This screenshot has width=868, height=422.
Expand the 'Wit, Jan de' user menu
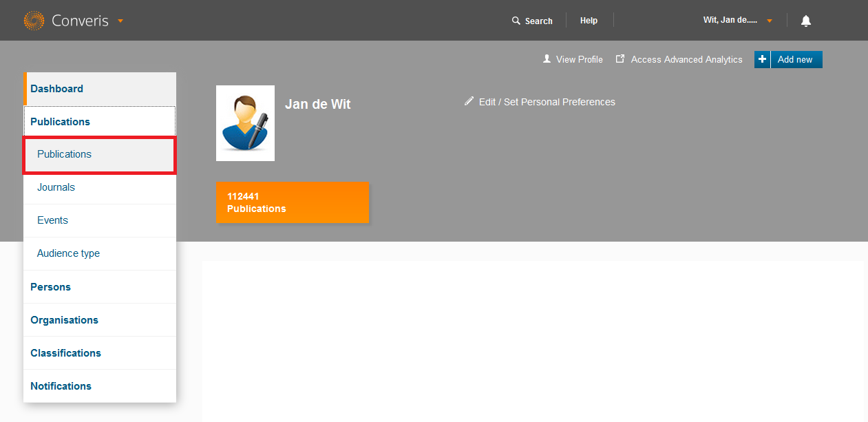click(738, 21)
